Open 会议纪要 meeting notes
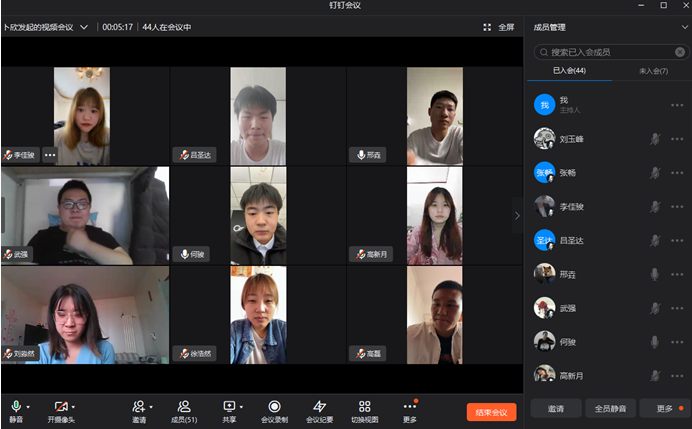This screenshot has width=692, height=429. click(x=319, y=406)
